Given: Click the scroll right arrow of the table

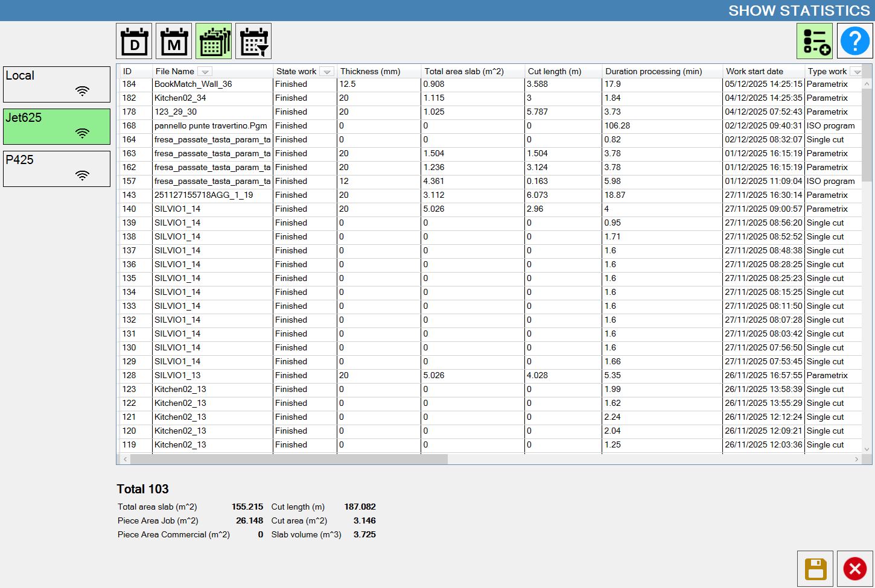Looking at the screenshot, I should coord(856,459).
